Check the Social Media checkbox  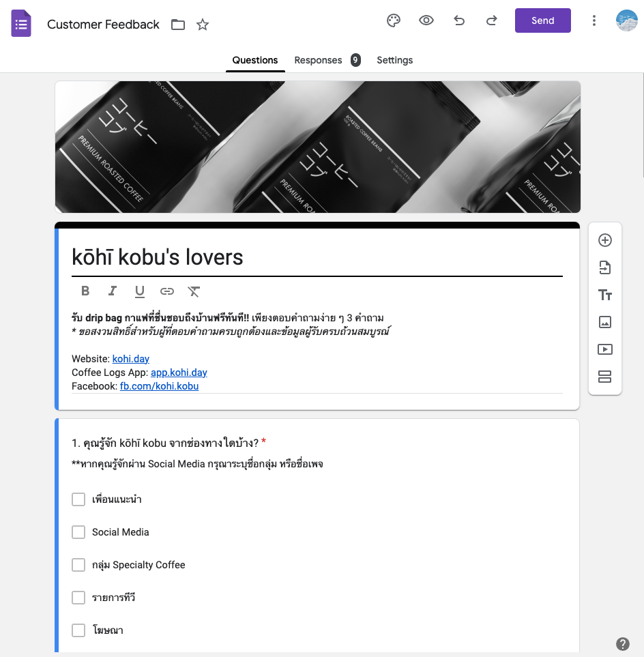click(78, 532)
